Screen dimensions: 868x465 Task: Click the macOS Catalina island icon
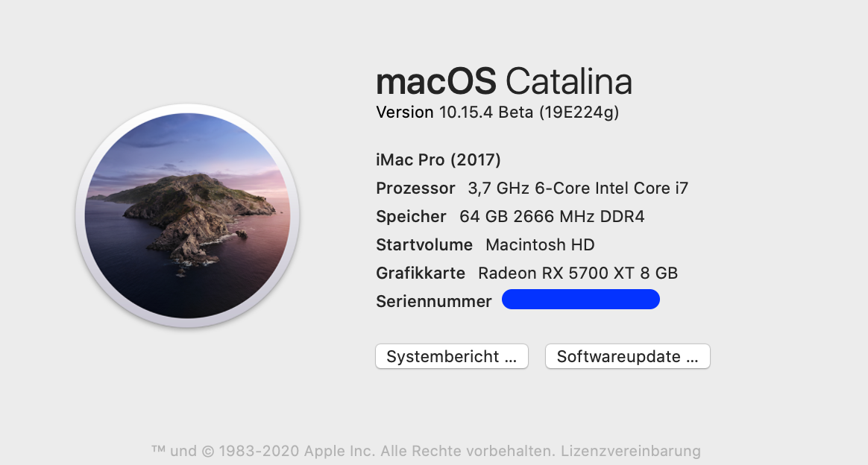click(x=187, y=215)
